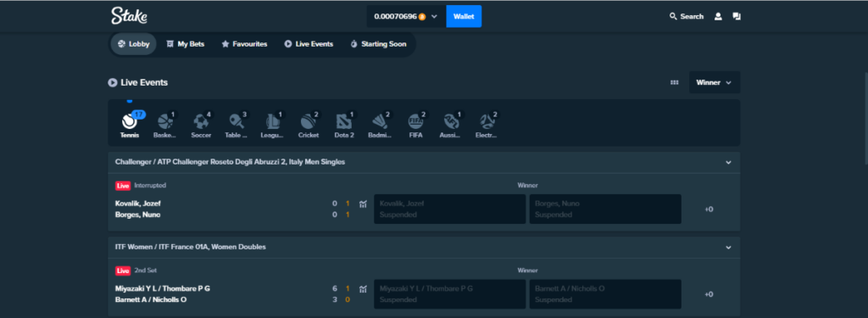Click the Live badge on the Interrupted match
Viewport: 868px width, 318px height.
tap(123, 186)
